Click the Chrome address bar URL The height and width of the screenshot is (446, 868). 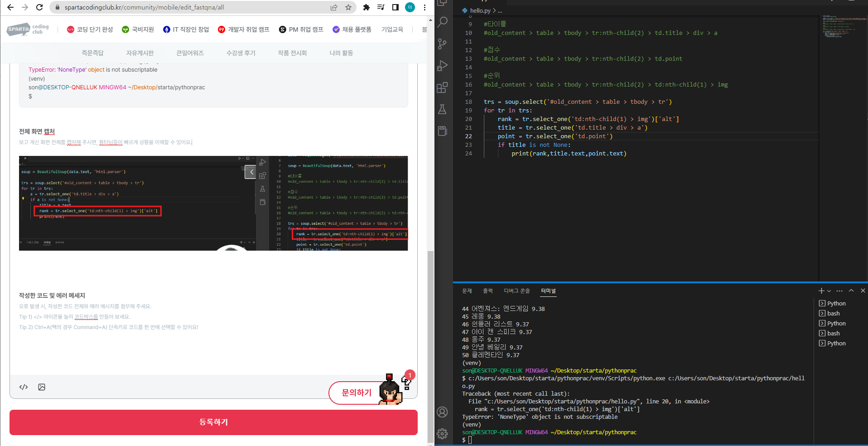144,7
